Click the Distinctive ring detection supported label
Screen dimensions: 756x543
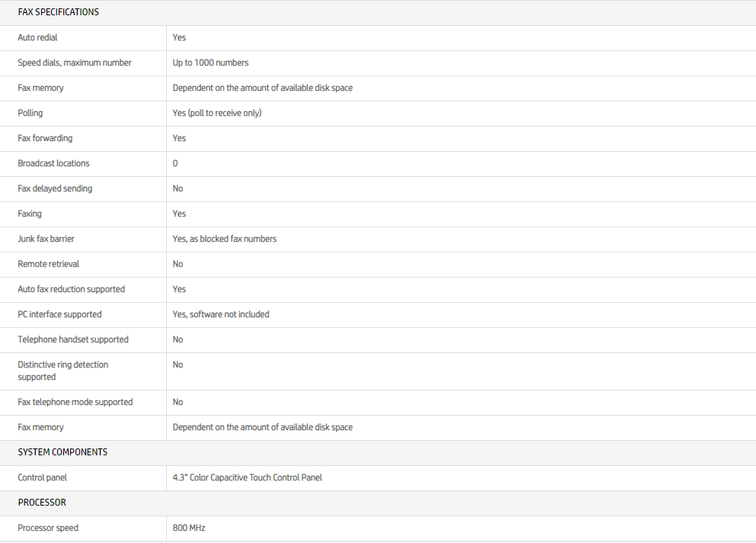click(x=62, y=371)
